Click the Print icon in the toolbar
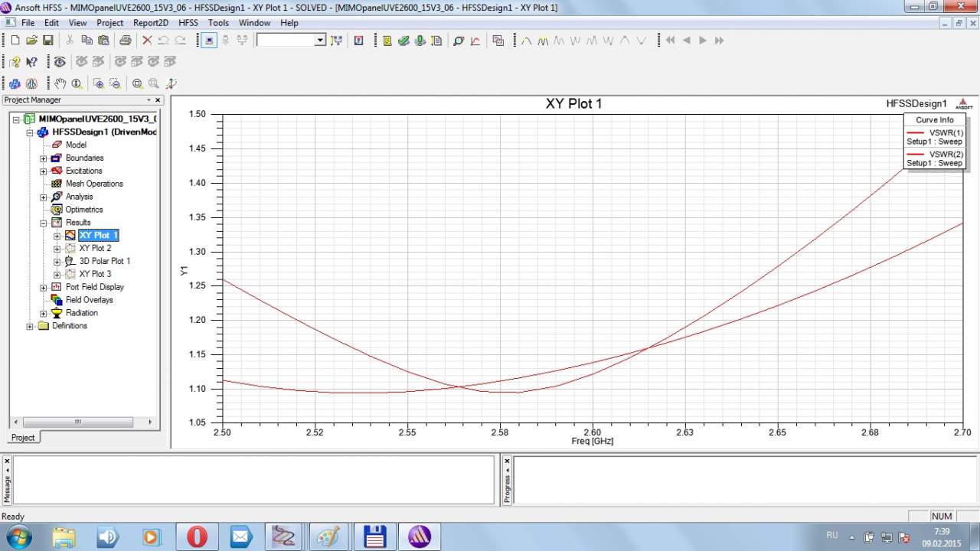Image resolution: width=980 pixels, height=551 pixels. click(125, 41)
